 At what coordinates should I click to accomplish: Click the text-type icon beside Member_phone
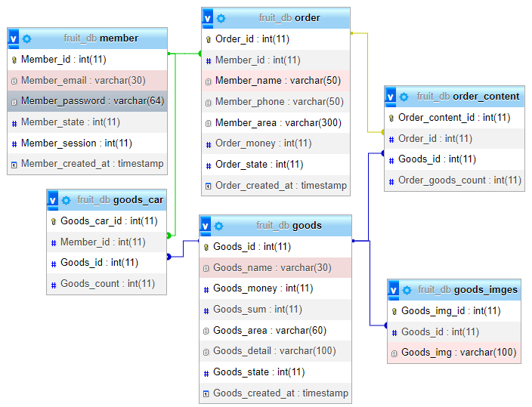(x=209, y=103)
